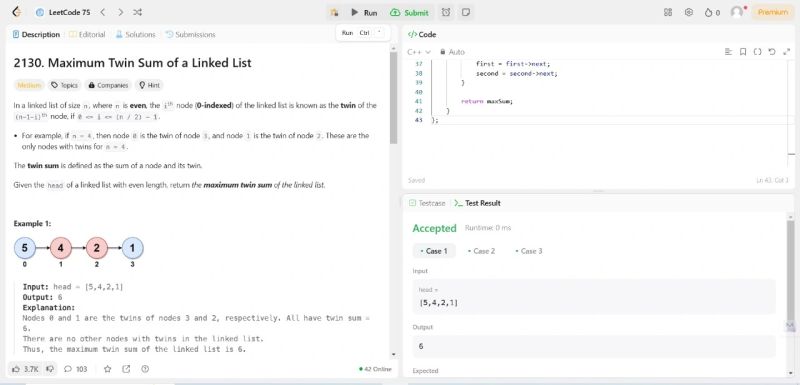This screenshot has height=385, width=800.
Task: Click the Saved status in editor
Action: (x=416, y=180)
